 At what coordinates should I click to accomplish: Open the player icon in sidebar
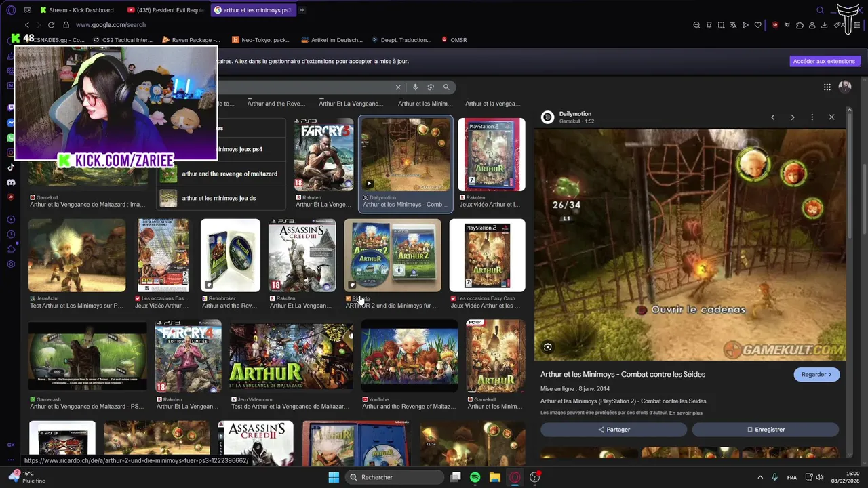click(11, 219)
